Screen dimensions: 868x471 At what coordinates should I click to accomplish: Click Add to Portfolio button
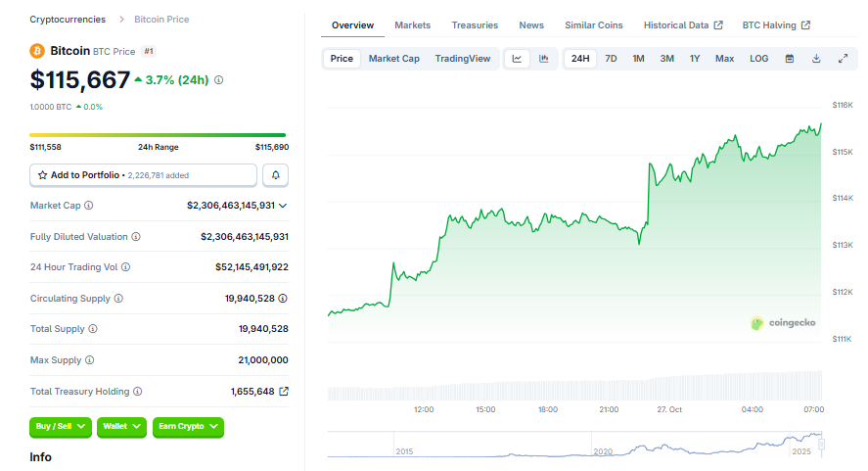coord(143,175)
